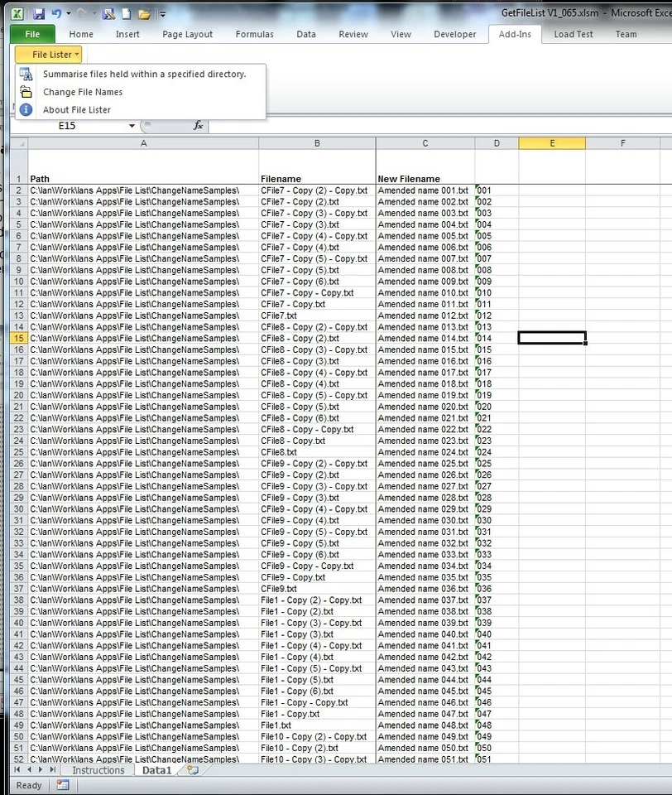Select the Instructions sheet tab
Screen dimensions: 672x795
click(x=98, y=769)
